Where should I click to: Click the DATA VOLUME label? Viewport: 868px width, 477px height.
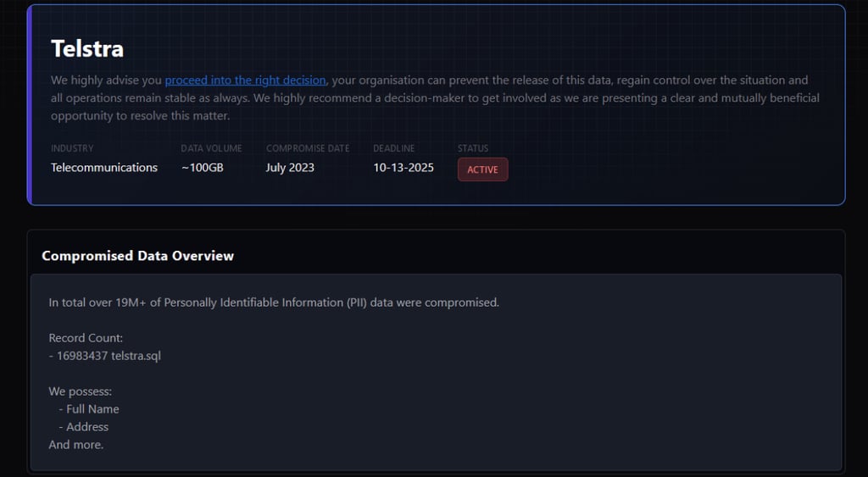coord(211,148)
